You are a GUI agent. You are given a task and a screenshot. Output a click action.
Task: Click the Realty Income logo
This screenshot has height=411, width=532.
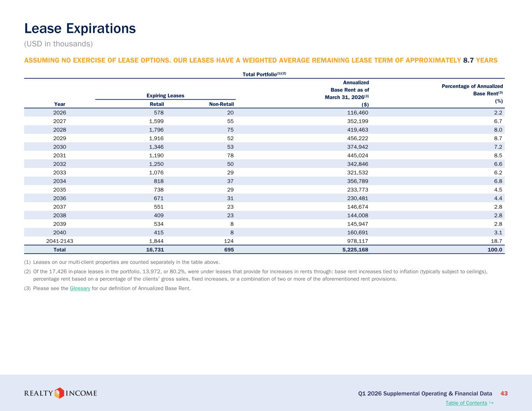[60, 393]
